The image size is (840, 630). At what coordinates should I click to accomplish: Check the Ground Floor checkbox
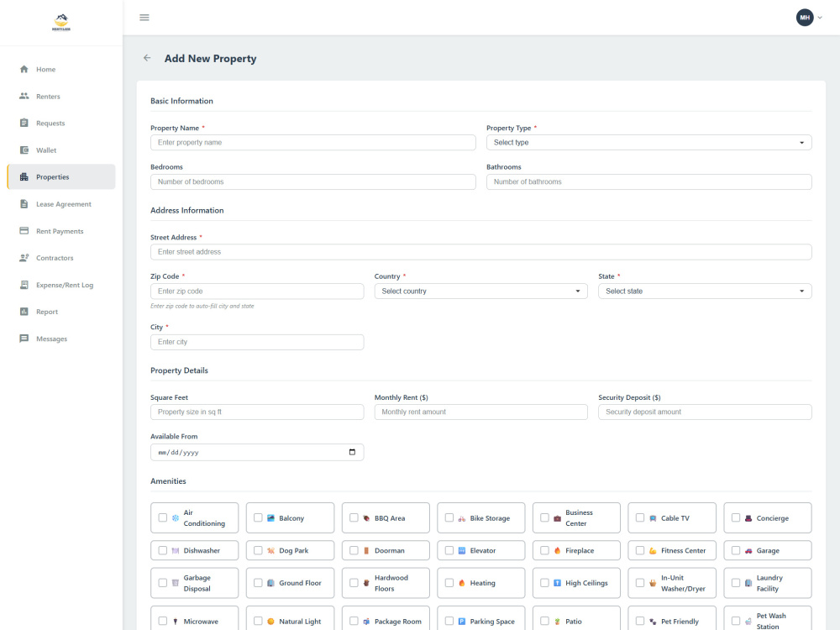pos(258,582)
